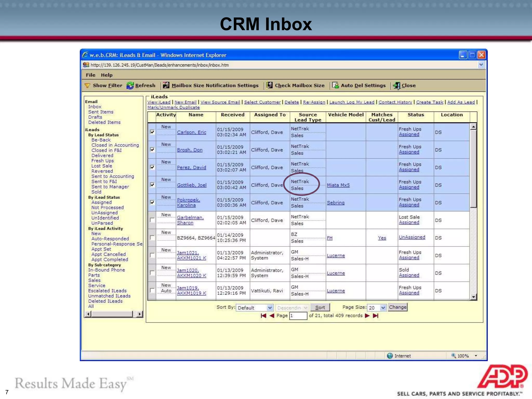Viewport: 532px width, 399px height.
Task: Click the address bar page icon
Action: click(x=86, y=65)
